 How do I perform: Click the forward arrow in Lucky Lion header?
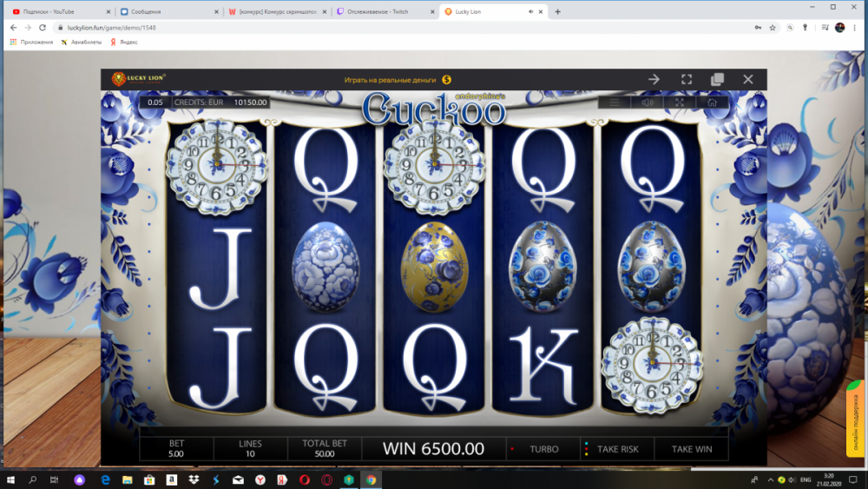[x=654, y=79]
